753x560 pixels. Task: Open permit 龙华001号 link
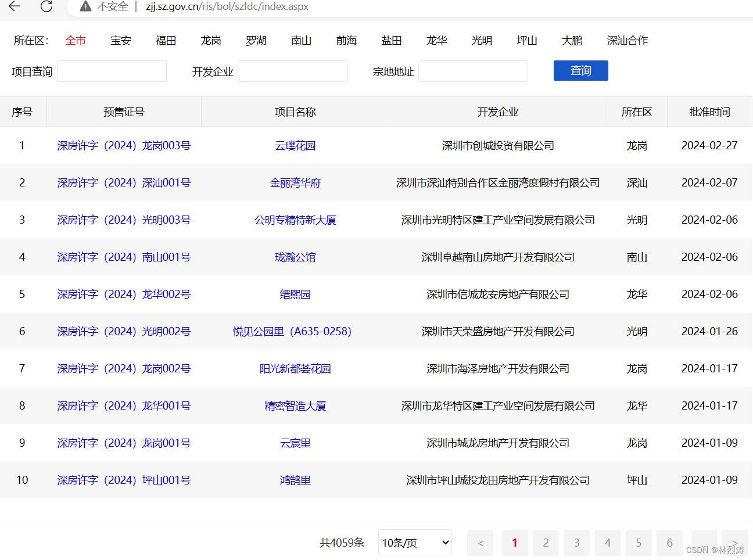click(124, 406)
